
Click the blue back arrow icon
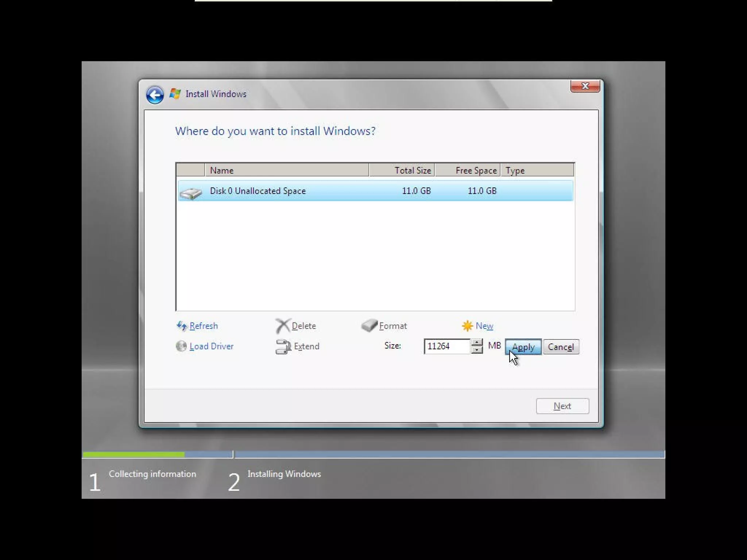click(x=155, y=95)
